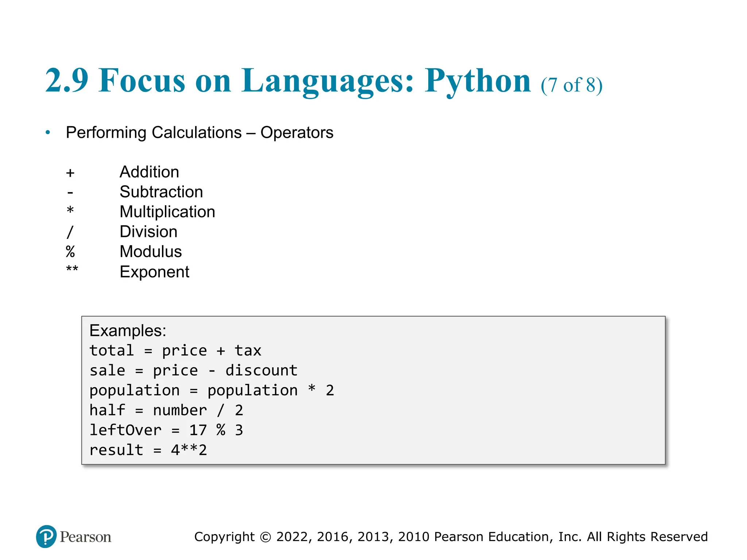The width and height of the screenshot is (747, 560).
Task: Click the slide title heading
Action: tap(288, 81)
